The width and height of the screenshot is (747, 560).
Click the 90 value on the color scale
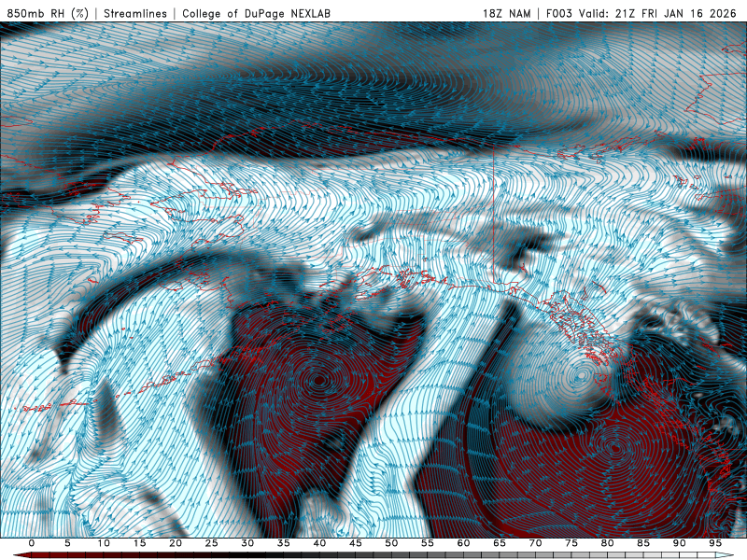click(680, 543)
